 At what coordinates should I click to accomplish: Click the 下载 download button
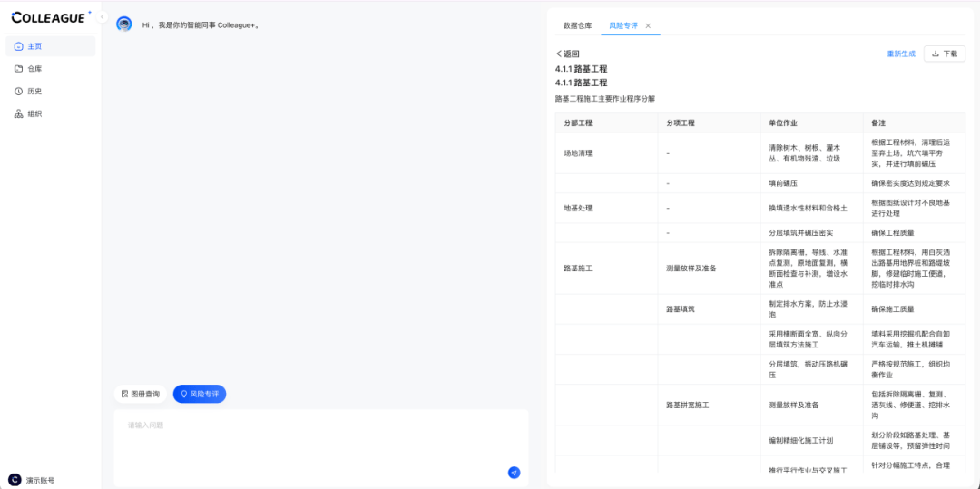coord(944,54)
